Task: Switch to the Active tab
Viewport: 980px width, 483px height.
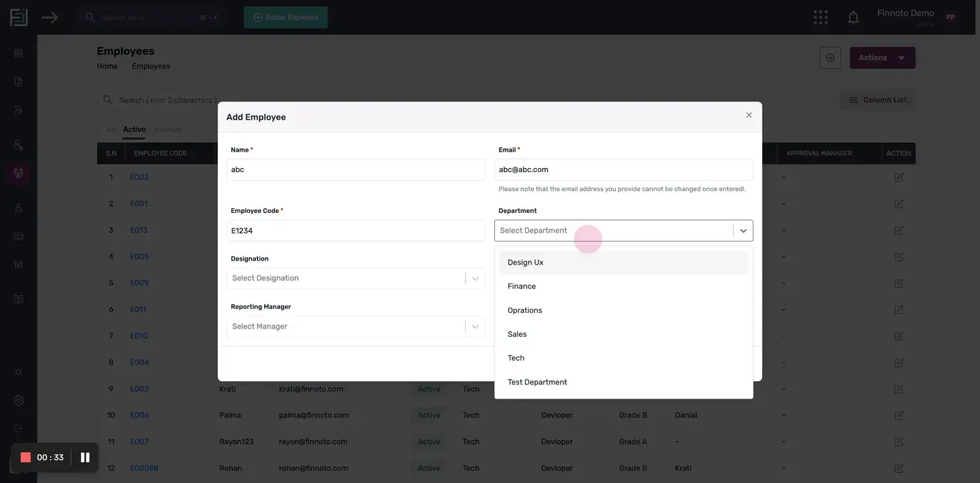Action: [x=134, y=129]
